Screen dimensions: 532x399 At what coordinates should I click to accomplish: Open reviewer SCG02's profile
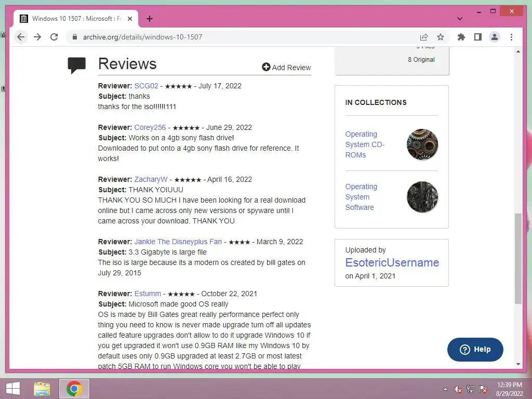click(x=146, y=86)
